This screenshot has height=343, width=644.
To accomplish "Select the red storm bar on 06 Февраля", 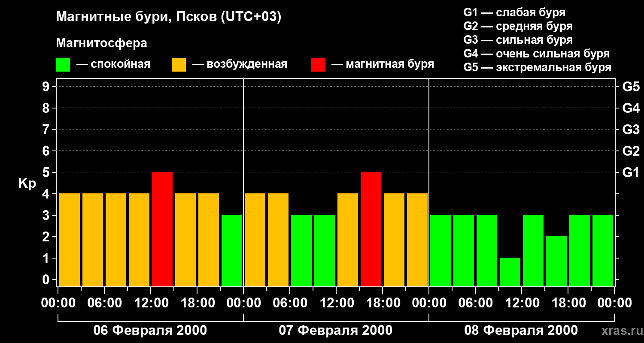I will pyautogui.click(x=162, y=229).
